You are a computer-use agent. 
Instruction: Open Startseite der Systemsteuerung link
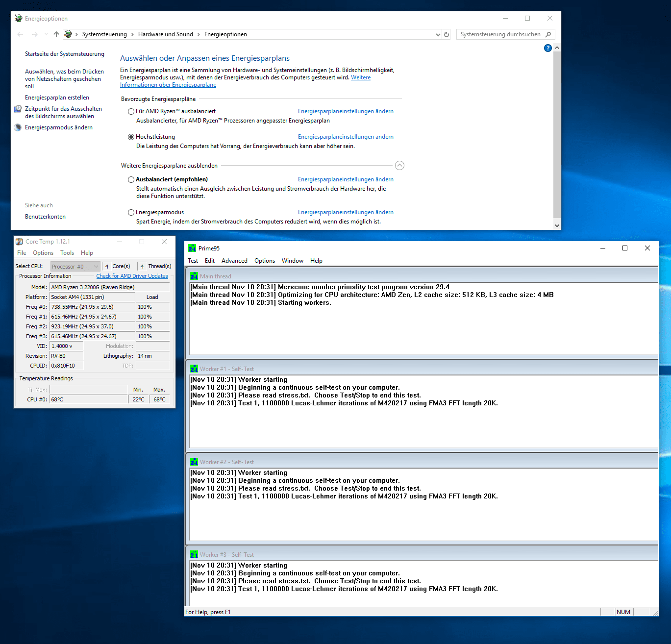65,54
